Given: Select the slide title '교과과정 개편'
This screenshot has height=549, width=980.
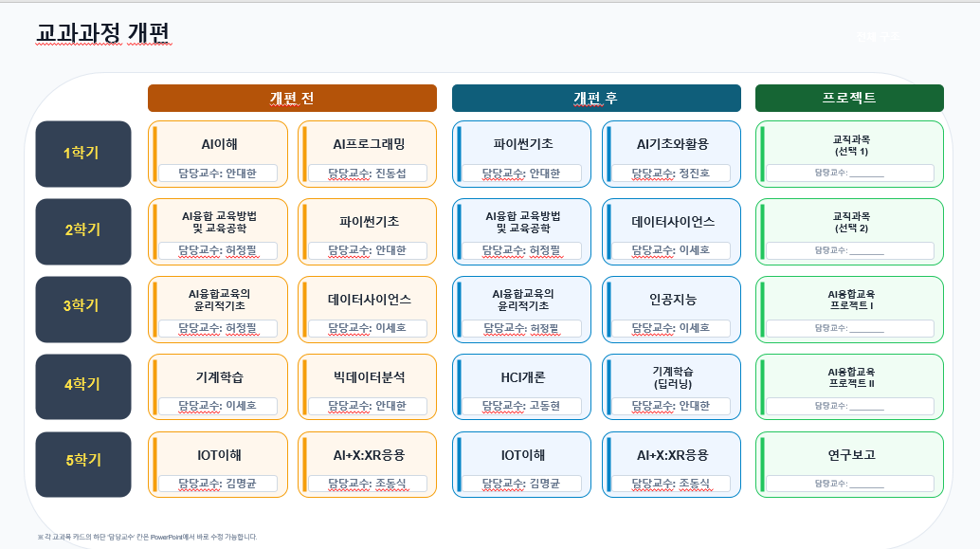Looking at the screenshot, I should pos(103,33).
